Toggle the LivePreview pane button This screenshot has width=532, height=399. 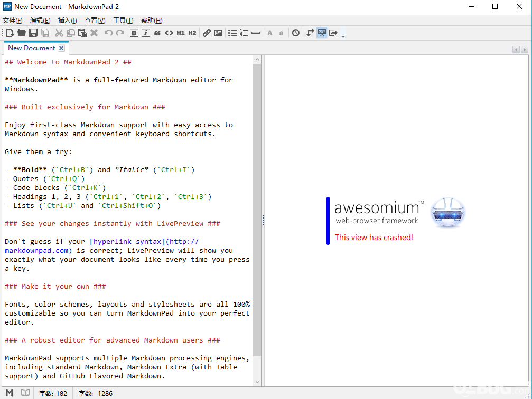pos(322,33)
